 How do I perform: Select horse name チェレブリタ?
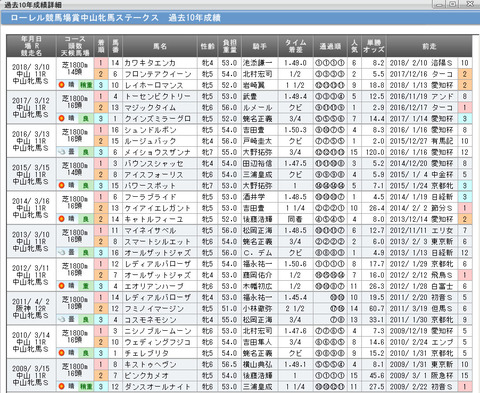click(x=146, y=353)
